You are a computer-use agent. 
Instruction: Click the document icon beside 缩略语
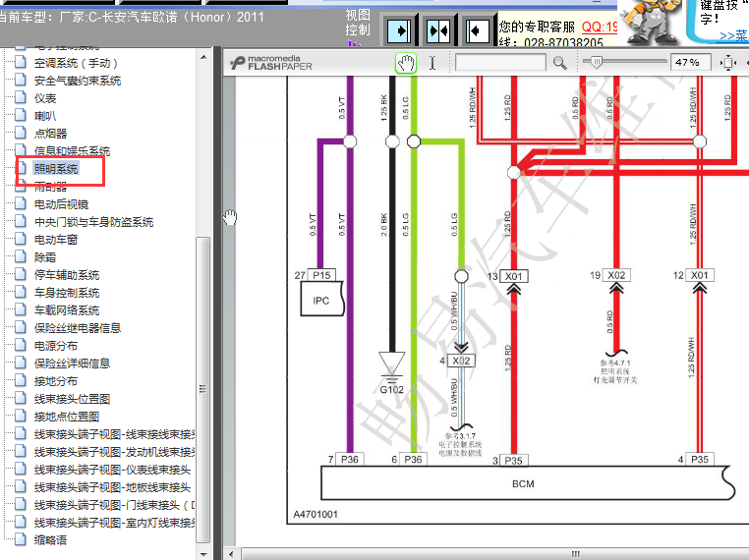coord(20,539)
